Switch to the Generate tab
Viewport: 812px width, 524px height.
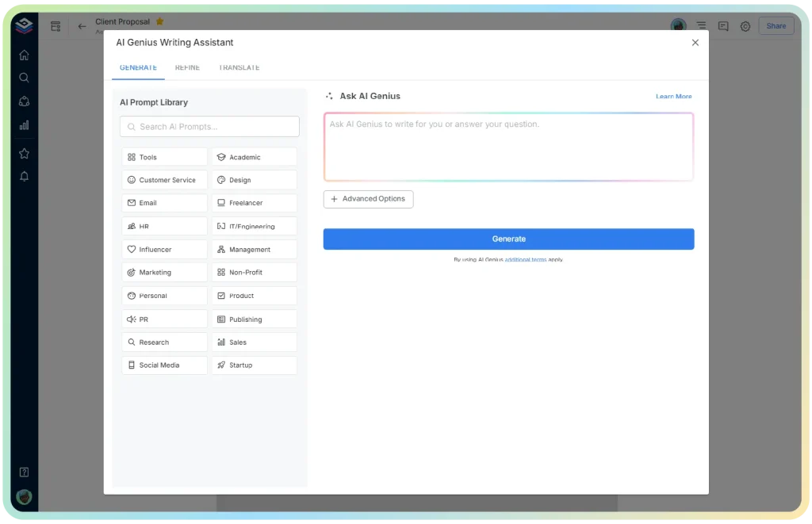pyautogui.click(x=138, y=68)
